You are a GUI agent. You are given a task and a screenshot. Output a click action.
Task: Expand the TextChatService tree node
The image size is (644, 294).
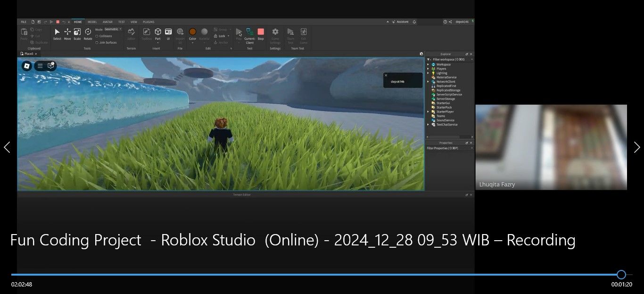pyautogui.click(x=429, y=125)
